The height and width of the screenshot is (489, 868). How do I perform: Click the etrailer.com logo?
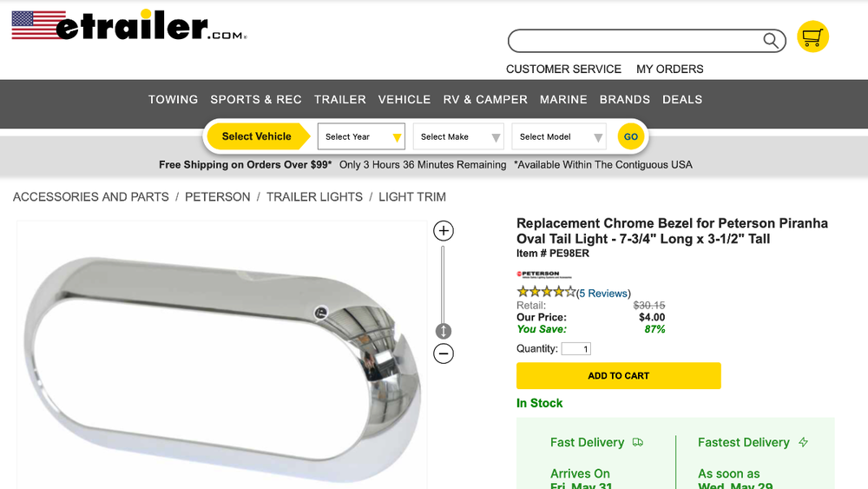coord(129,26)
